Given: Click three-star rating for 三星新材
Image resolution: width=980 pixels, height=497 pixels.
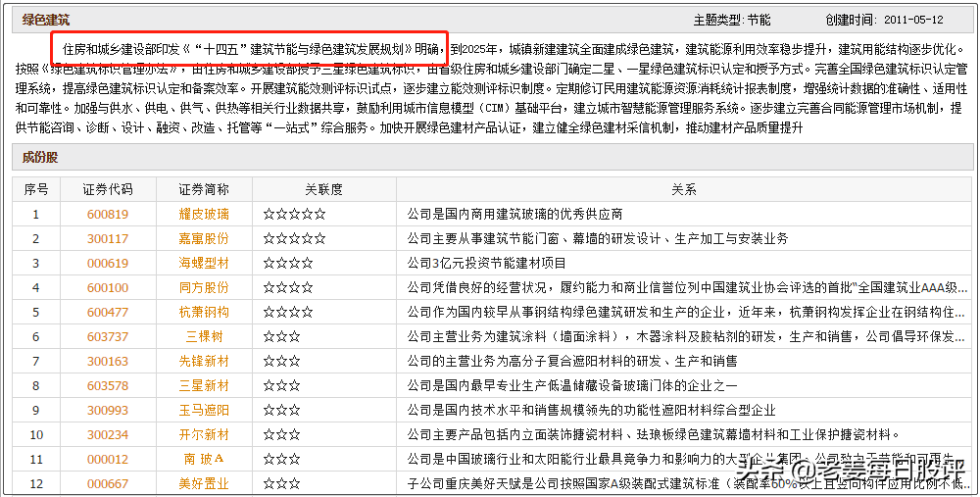Looking at the screenshot, I should [282, 385].
